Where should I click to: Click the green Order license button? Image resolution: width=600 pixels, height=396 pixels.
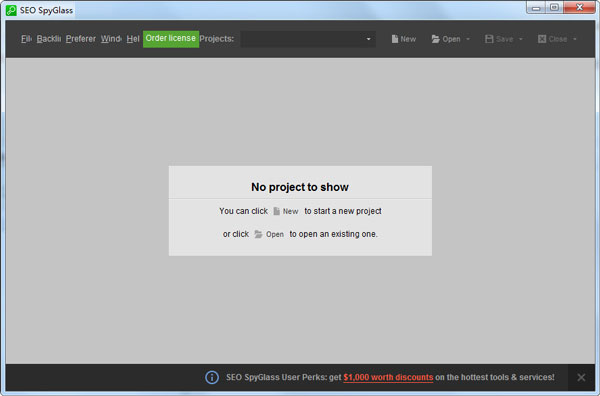coord(171,39)
